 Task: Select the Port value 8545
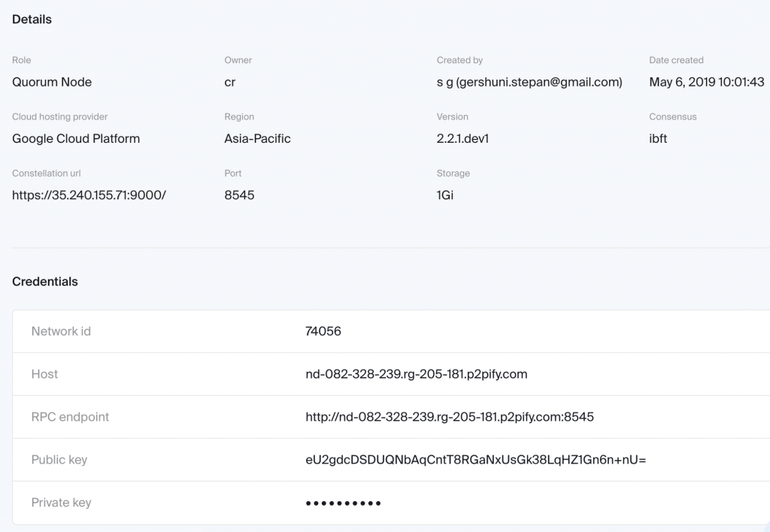239,195
